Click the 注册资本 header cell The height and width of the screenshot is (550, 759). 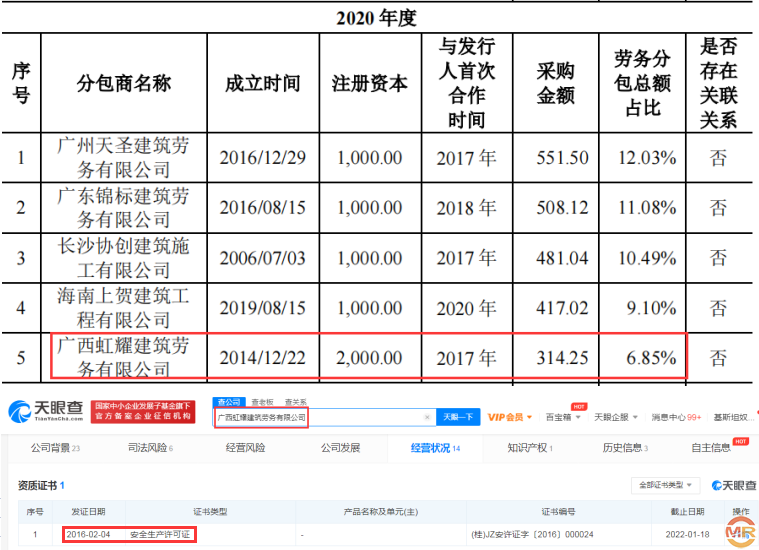click(370, 83)
